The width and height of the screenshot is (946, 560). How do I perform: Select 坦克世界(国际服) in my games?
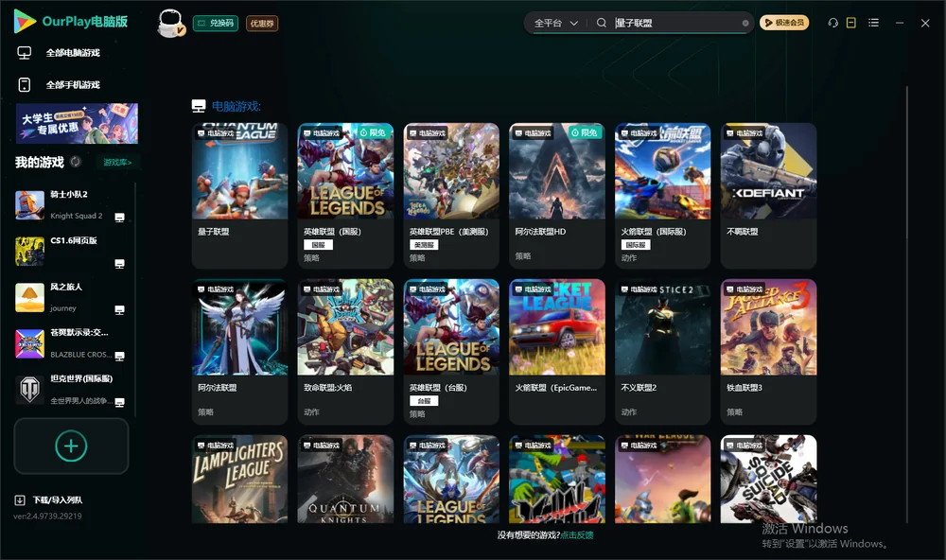coord(69,390)
